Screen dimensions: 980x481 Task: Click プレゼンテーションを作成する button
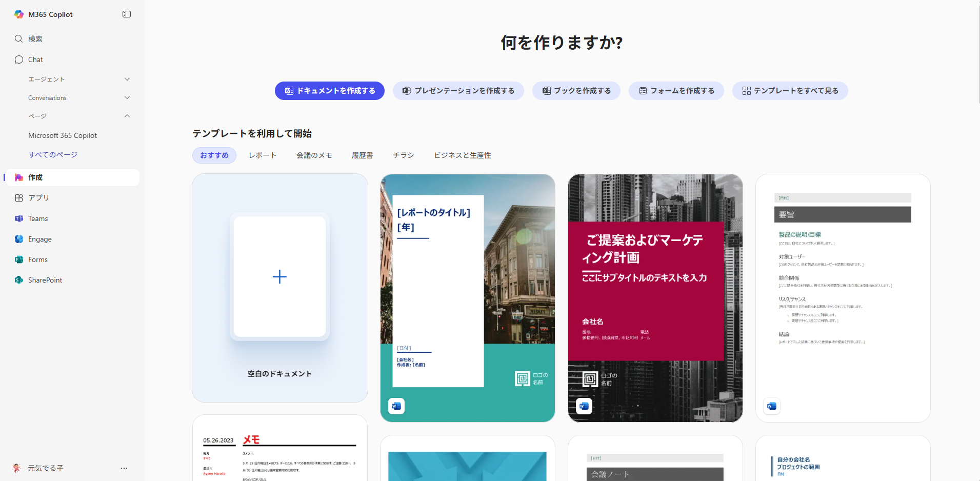pos(458,91)
